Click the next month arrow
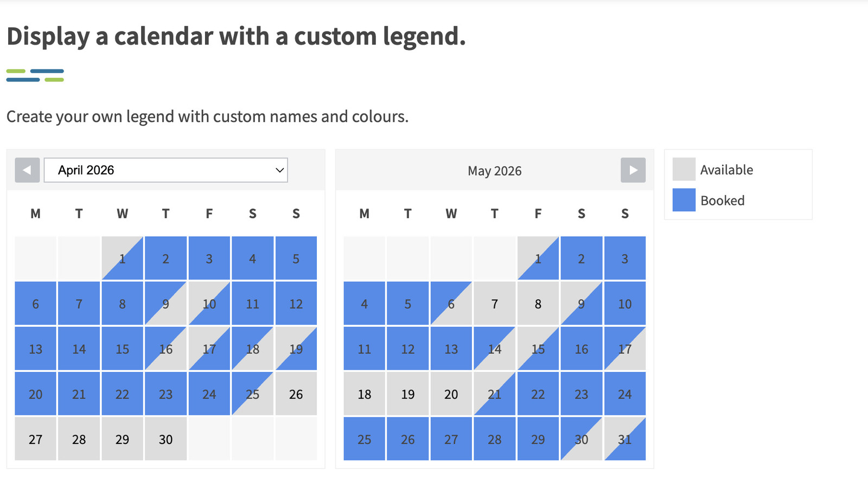868x493 pixels. tap(633, 170)
